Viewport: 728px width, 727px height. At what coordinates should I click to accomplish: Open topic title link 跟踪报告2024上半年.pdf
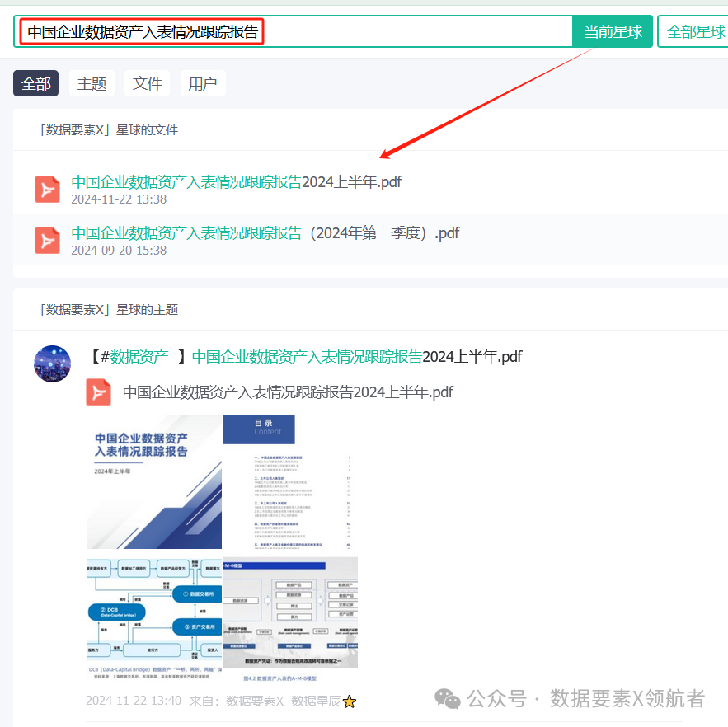(x=356, y=357)
